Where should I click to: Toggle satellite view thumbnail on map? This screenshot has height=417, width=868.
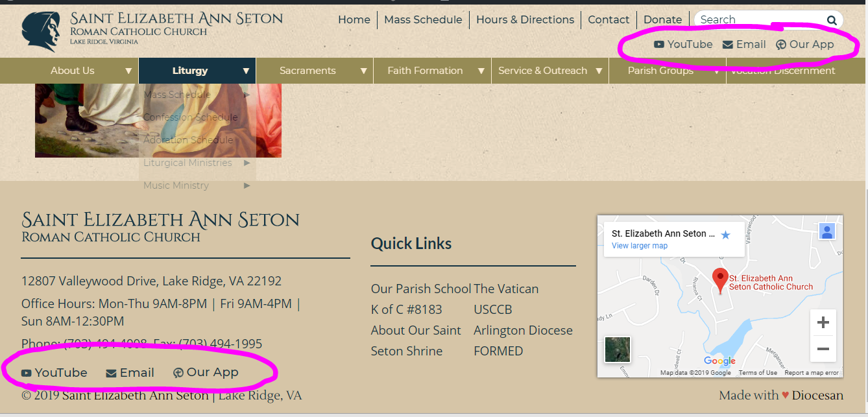tap(617, 350)
